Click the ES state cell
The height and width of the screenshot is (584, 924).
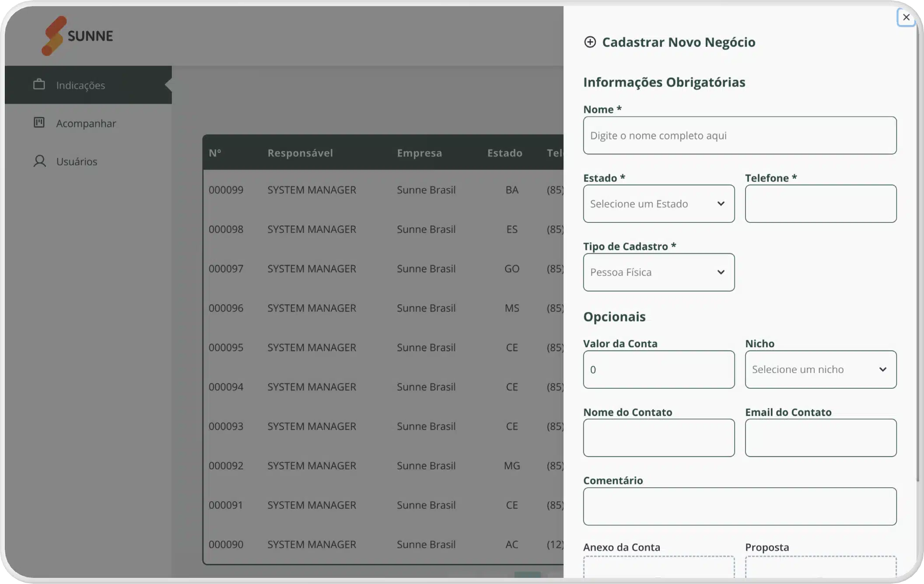(512, 229)
